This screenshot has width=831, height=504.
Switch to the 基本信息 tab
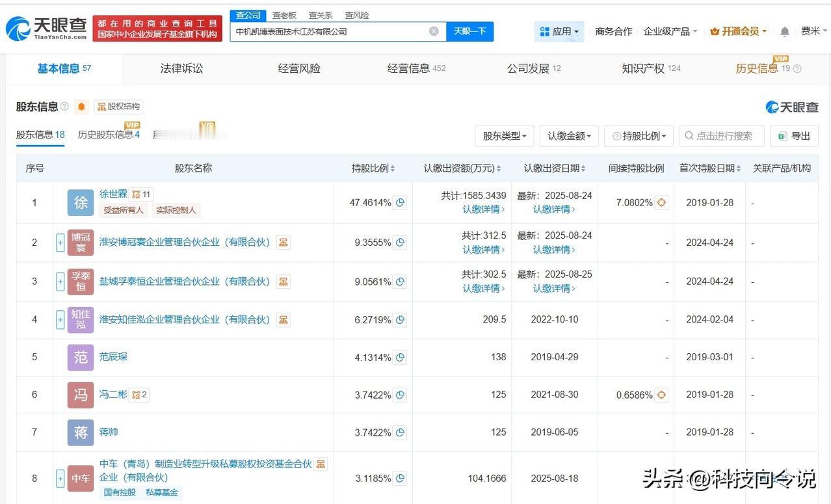[x=64, y=68]
